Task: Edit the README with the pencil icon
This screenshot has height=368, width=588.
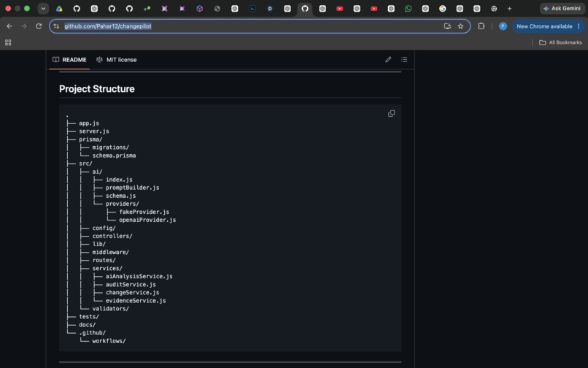Action: pos(388,60)
